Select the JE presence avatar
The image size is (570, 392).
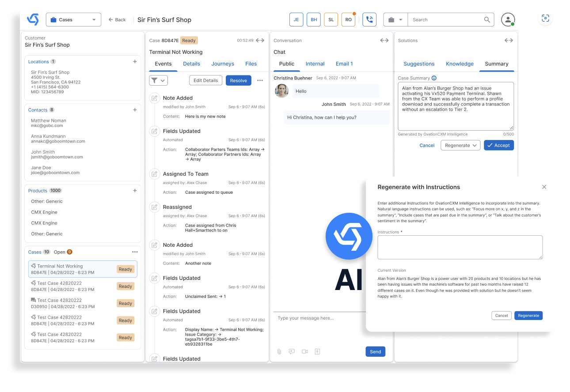point(296,19)
